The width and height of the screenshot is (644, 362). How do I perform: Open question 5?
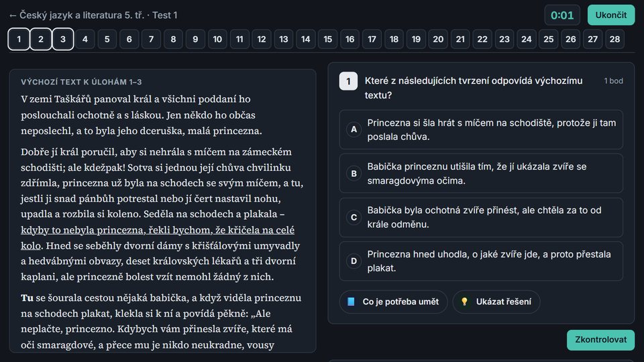[107, 40]
